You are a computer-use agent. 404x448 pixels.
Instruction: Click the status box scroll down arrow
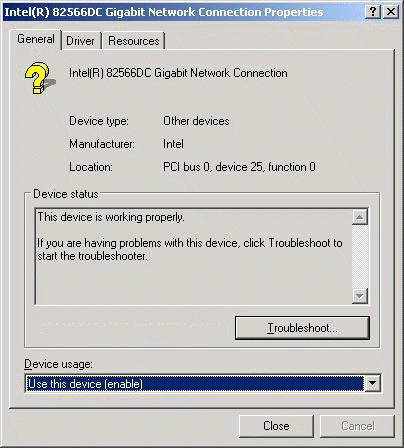pyautogui.click(x=360, y=296)
